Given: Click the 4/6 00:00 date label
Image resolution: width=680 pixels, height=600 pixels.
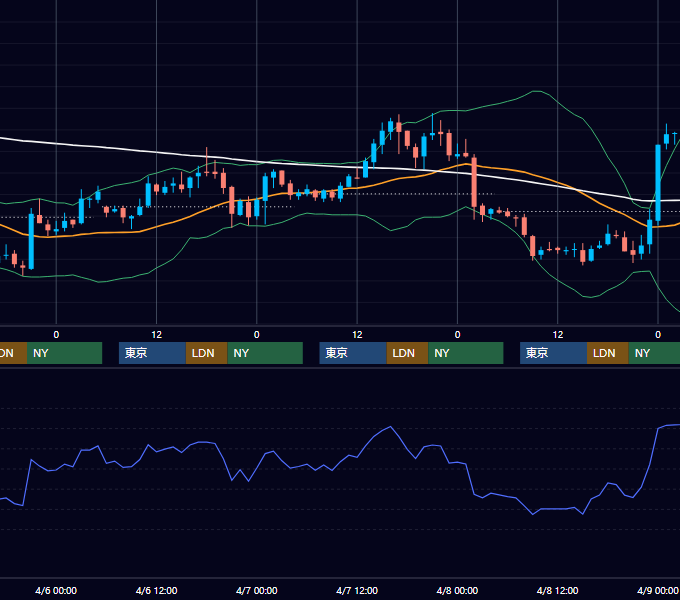Looking at the screenshot, I should [56, 590].
